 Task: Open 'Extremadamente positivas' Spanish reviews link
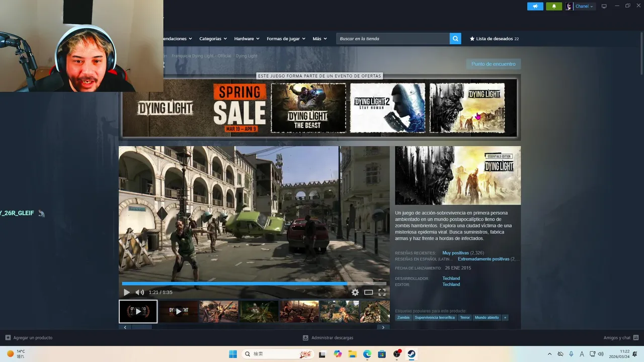pos(484,259)
